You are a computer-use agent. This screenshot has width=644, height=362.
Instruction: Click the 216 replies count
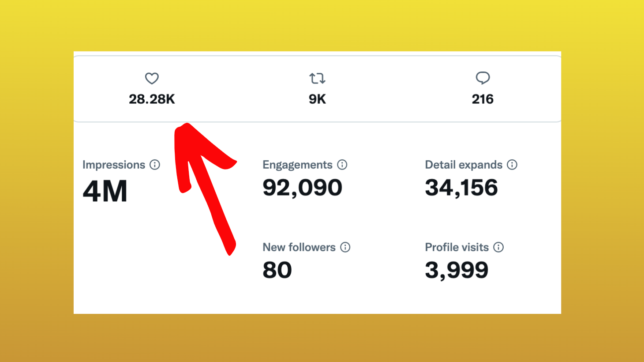(483, 99)
